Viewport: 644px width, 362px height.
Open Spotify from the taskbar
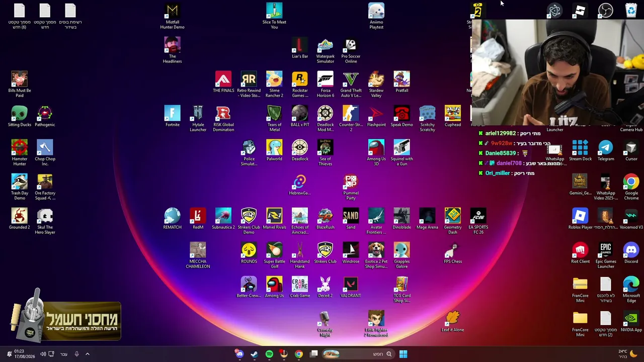(x=269, y=354)
